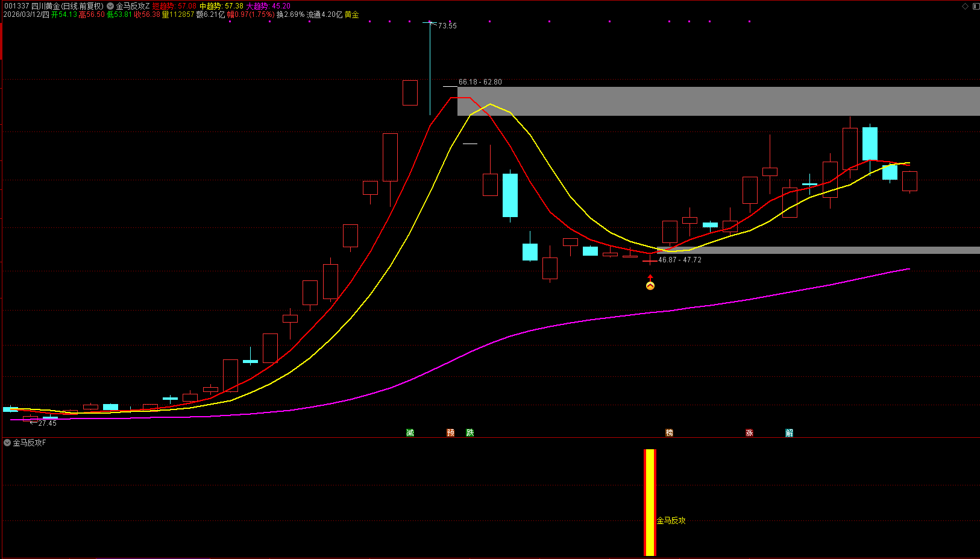Click the 幅0.97(1.75%) change value

pyautogui.click(x=251, y=14)
